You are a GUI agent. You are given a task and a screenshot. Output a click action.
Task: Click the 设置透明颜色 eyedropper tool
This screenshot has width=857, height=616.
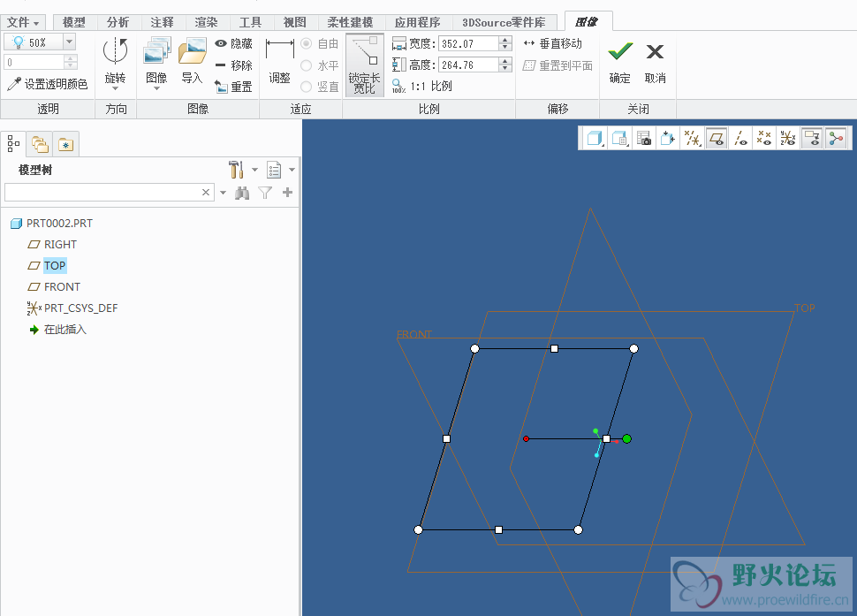tap(48, 84)
